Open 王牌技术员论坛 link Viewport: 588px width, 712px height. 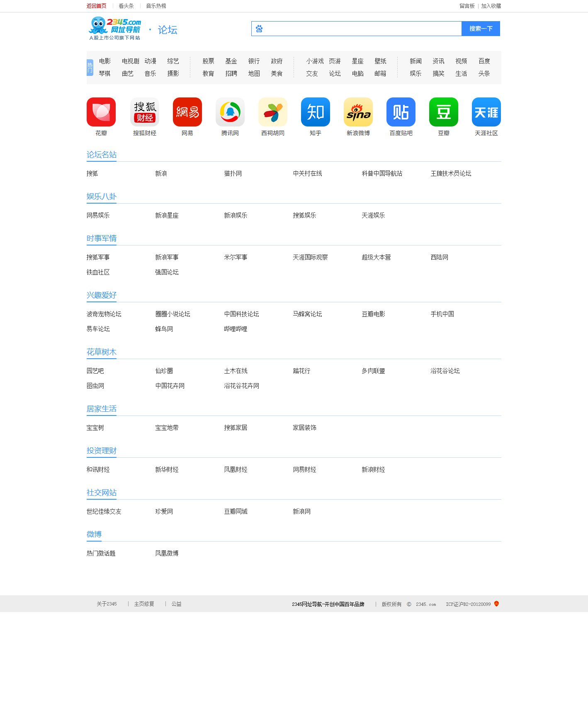click(451, 173)
